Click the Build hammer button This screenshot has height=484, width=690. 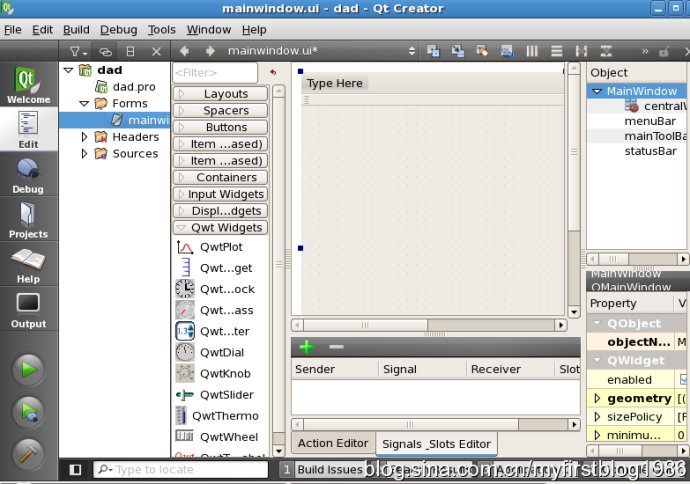coord(28,455)
